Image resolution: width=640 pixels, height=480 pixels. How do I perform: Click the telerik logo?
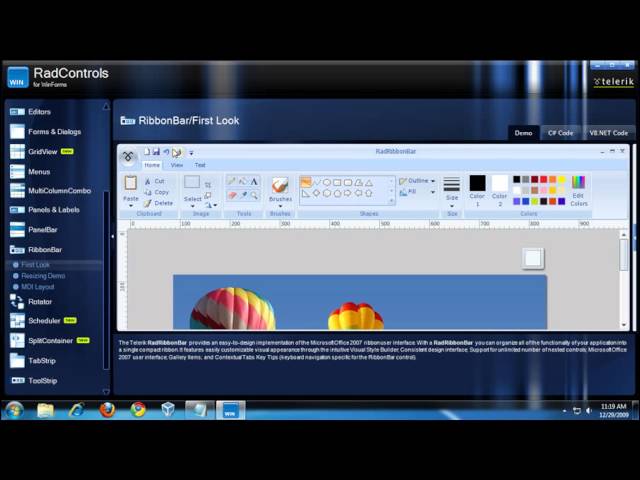pyautogui.click(x=613, y=82)
